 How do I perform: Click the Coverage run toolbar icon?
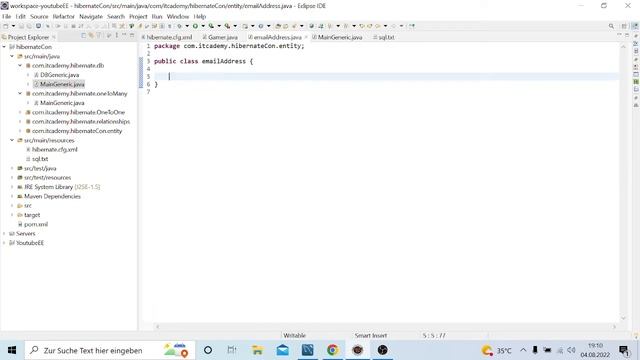coord(211,26)
